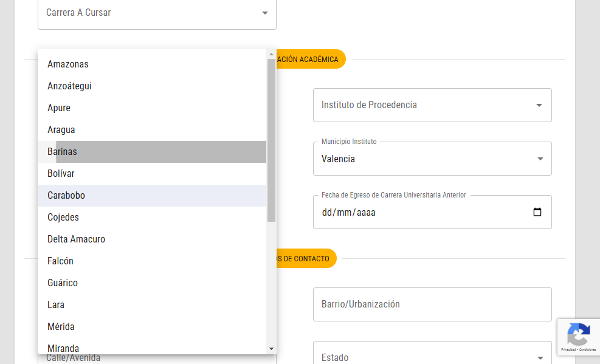The image size is (600, 364).
Task: Pick Cojedes from the state list
Action: click(x=152, y=217)
